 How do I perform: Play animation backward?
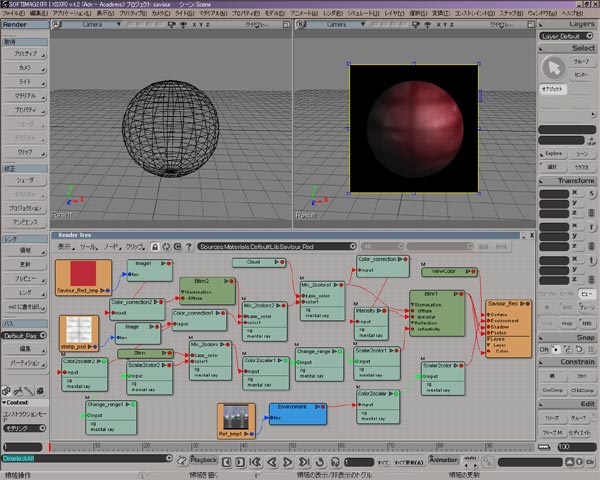point(272,462)
